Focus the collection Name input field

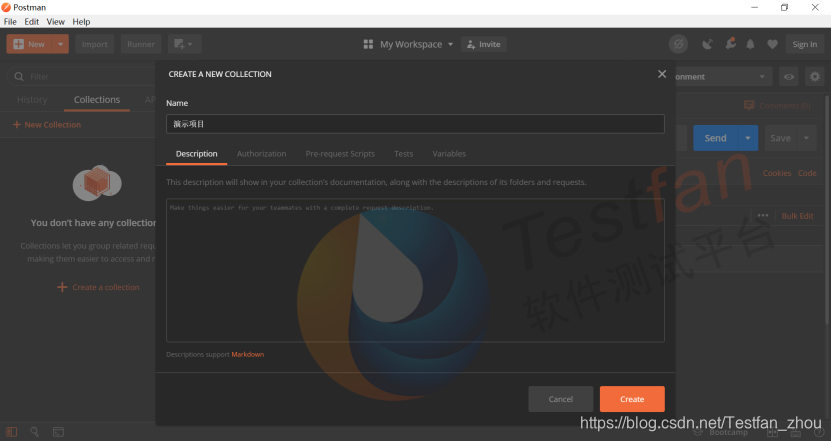pyautogui.click(x=415, y=124)
